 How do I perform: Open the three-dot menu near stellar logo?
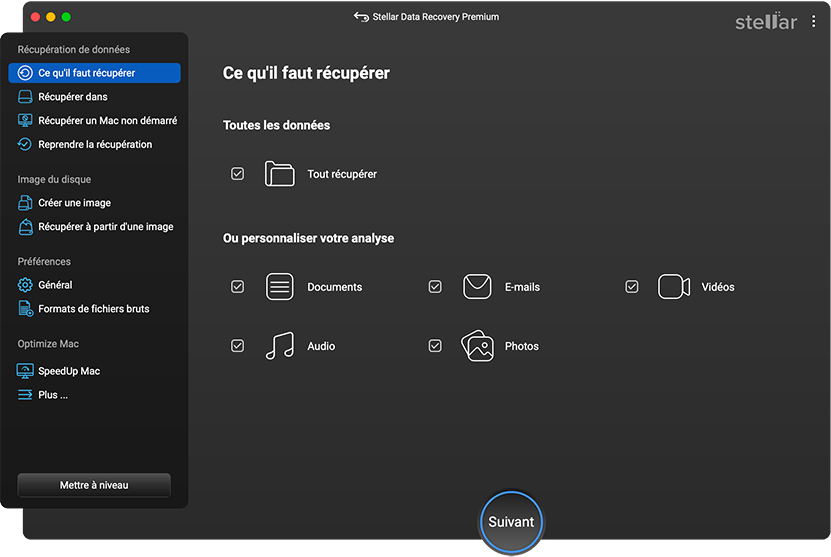[814, 21]
